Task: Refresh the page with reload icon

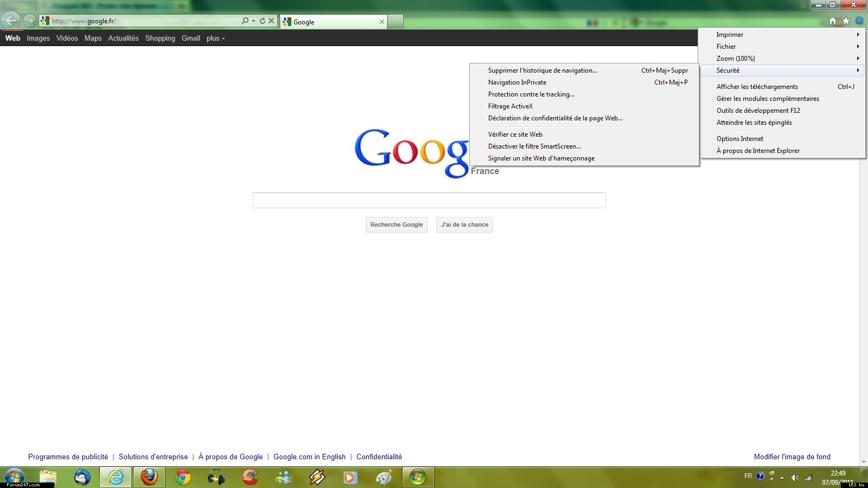Action: [x=263, y=21]
